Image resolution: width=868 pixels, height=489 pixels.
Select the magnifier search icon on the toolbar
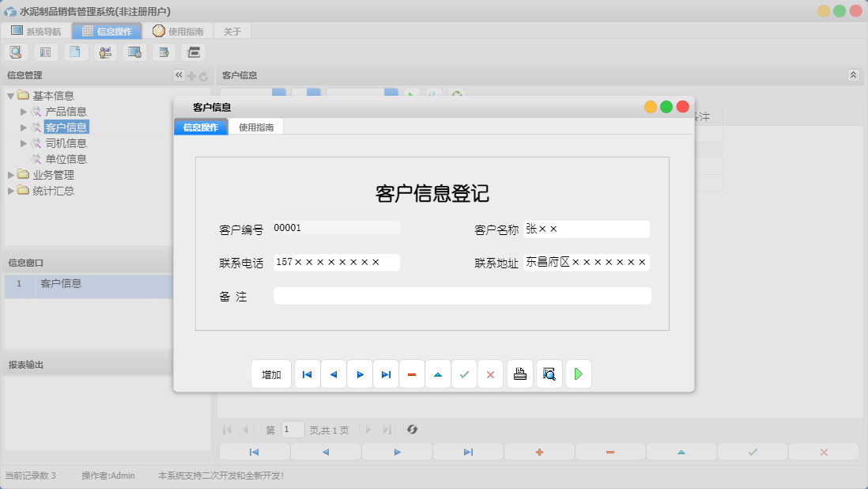tap(16, 51)
